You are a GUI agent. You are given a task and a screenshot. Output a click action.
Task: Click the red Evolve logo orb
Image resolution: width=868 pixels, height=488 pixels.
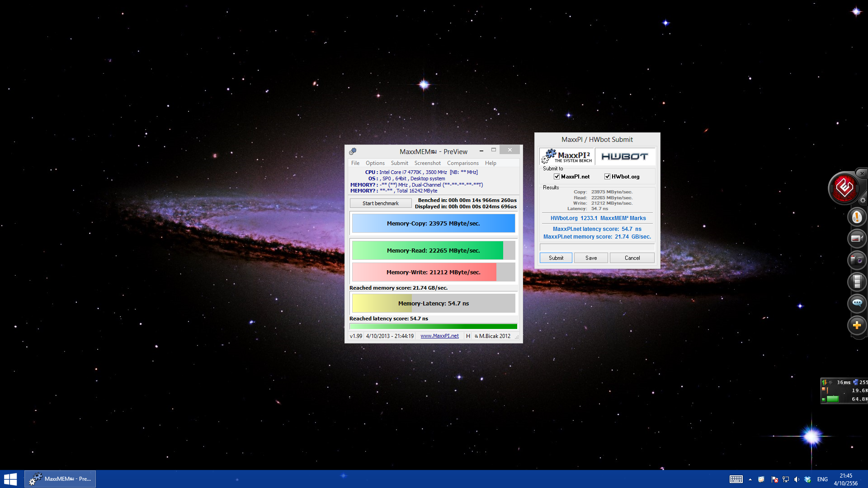point(844,188)
